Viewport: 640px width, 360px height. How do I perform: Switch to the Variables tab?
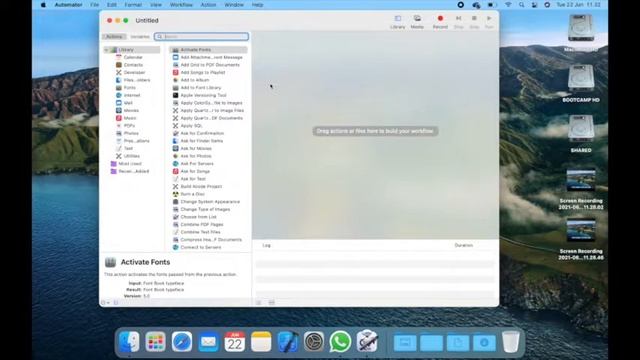click(140, 37)
